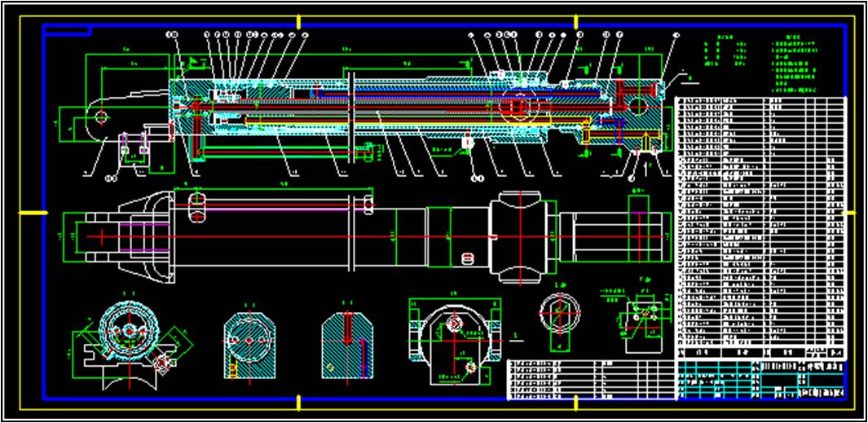868x423 pixels.
Task: Select the small green bracket detail view
Action: [x=641, y=319]
